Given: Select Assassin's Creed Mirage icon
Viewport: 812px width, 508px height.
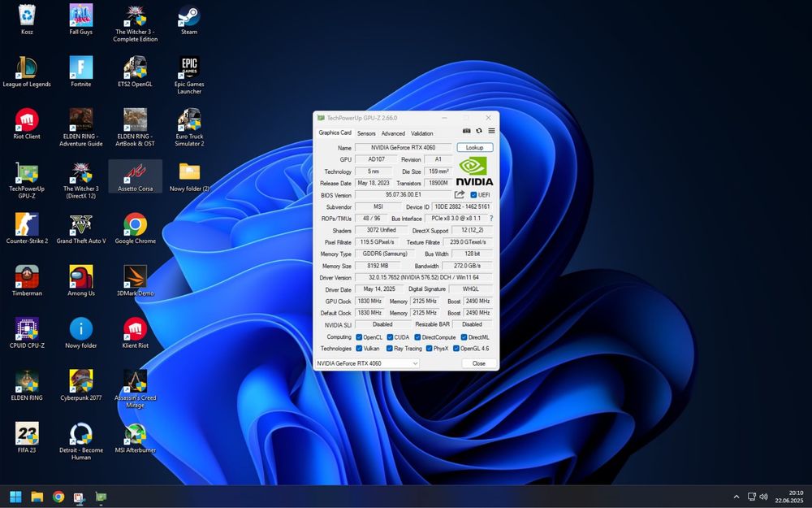Looking at the screenshot, I should click(135, 389).
